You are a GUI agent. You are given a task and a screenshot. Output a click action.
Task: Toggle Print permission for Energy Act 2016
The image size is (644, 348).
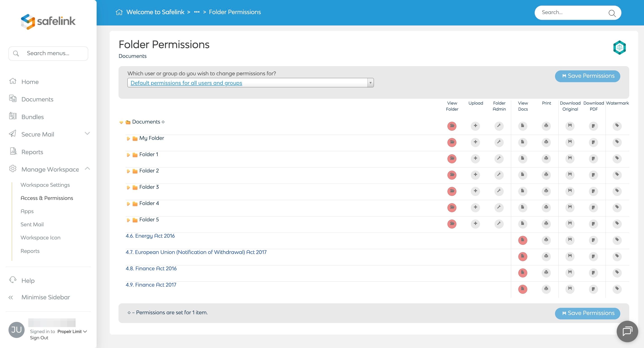546,240
